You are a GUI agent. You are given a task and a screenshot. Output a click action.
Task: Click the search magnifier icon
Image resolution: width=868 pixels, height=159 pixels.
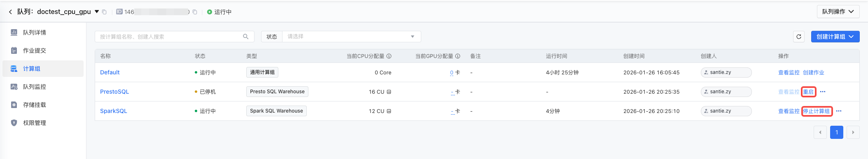click(x=246, y=37)
